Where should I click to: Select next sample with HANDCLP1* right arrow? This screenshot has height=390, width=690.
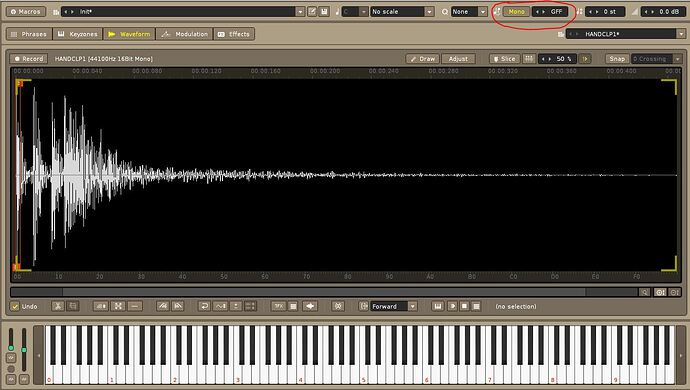tap(576, 34)
